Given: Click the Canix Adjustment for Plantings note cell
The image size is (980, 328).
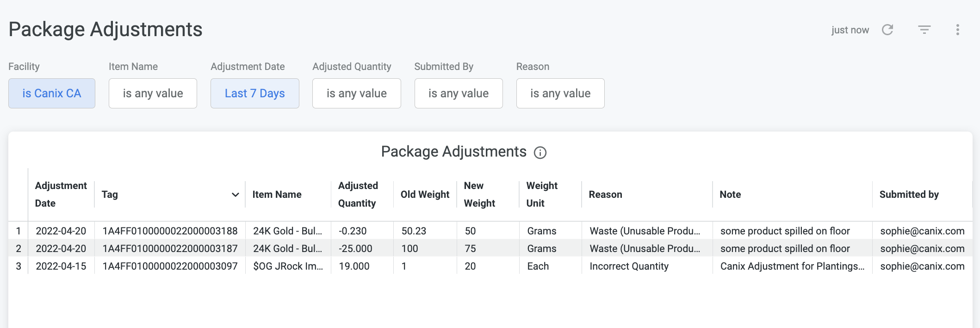Looking at the screenshot, I should [792, 266].
